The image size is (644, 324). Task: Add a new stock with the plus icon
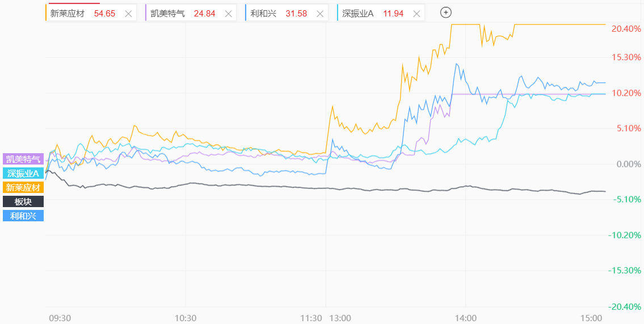tap(446, 12)
